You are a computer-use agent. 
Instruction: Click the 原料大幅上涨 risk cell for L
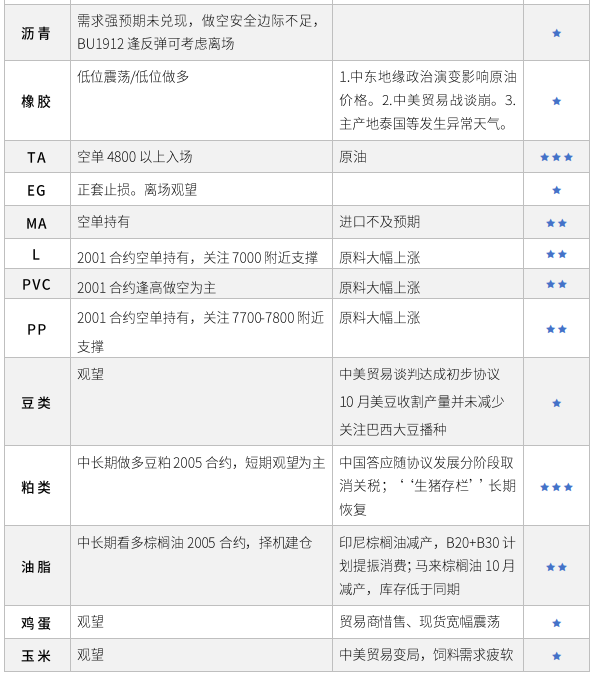[427, 254]
